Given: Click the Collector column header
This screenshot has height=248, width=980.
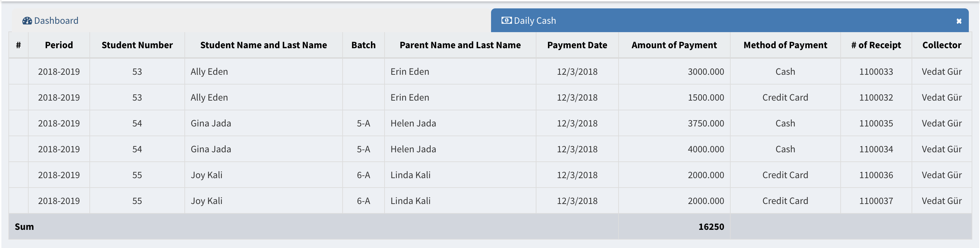Looking at the screenshot, I should pyautogui.click(x=942, y=45).
